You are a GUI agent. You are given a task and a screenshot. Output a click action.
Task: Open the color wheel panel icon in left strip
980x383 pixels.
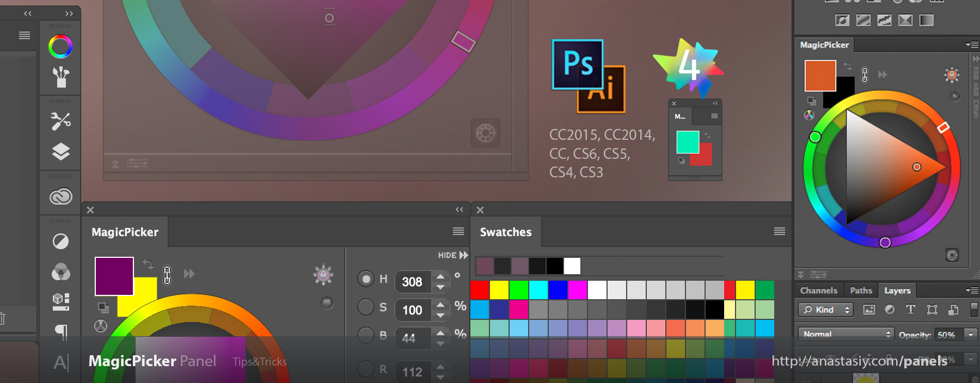(60, 47)
